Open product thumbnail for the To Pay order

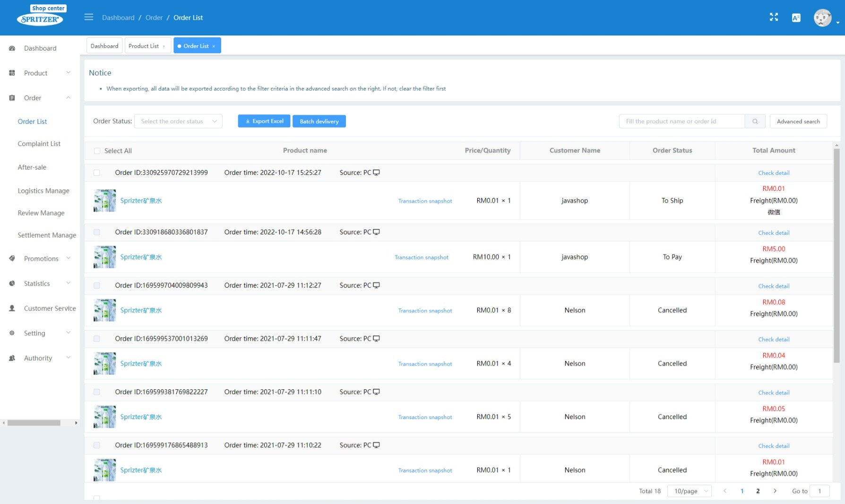click(104, 257)
